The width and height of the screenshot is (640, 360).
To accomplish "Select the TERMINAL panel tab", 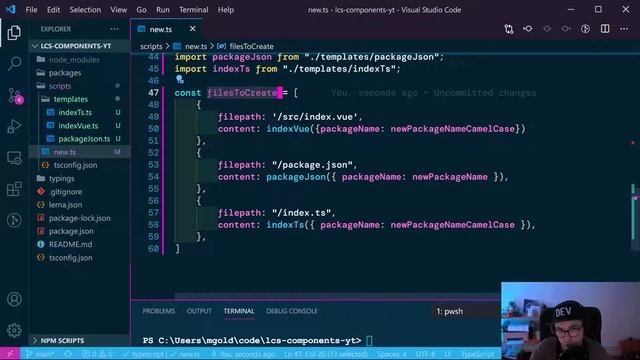I will pos(239,311).
